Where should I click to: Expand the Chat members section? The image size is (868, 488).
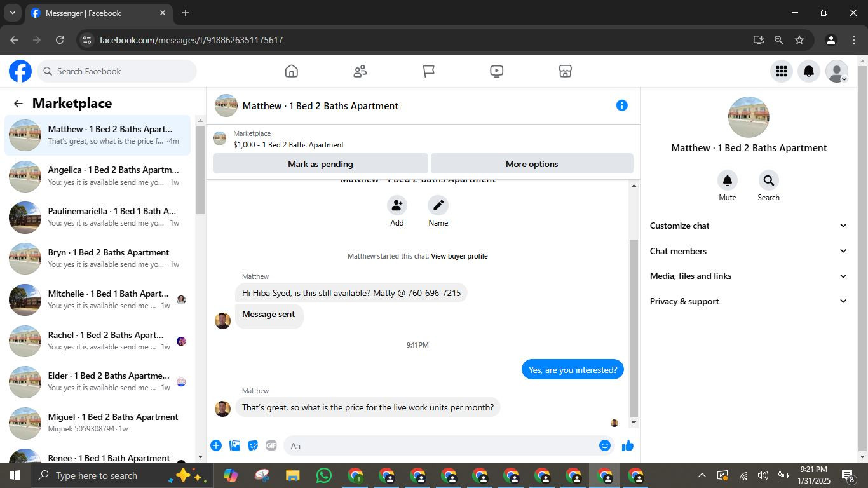click(748, 251)
